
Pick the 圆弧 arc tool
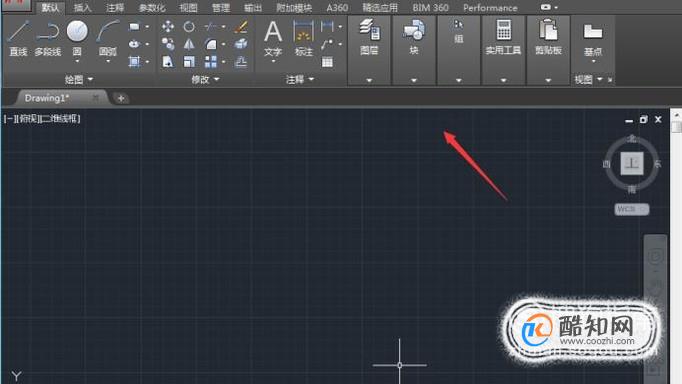point(107,38)
